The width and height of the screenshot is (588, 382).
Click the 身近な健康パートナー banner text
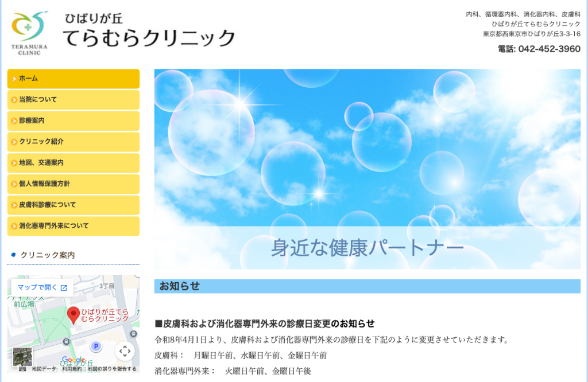(x=367, y=248)
